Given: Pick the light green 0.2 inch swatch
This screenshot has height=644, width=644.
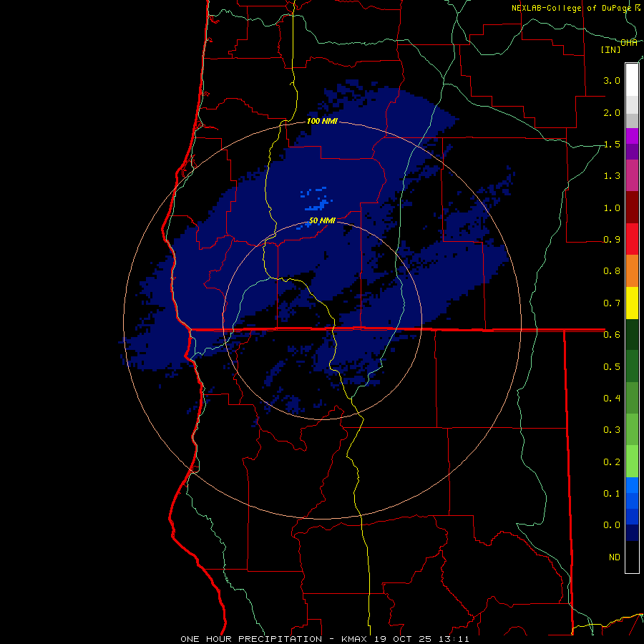Looking at the screenshot, I should [x=632, y=462].
